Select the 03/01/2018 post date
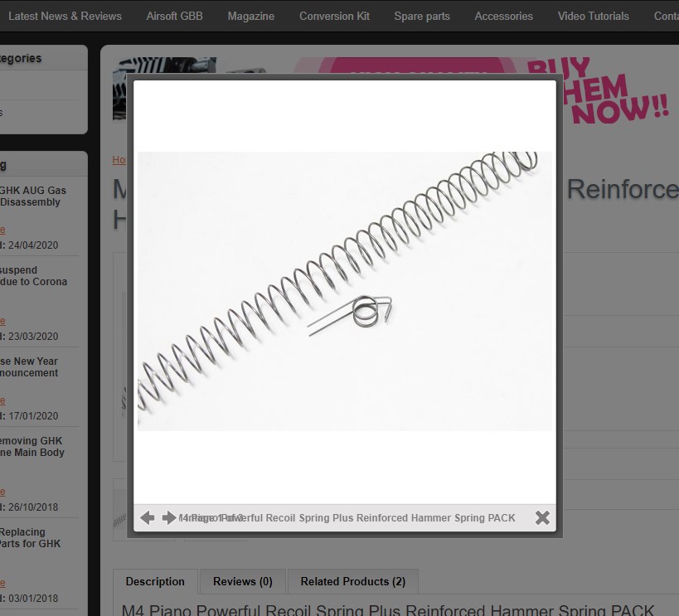Image resolution: width=679 pixels, height=616 pixels. point(33,599)
